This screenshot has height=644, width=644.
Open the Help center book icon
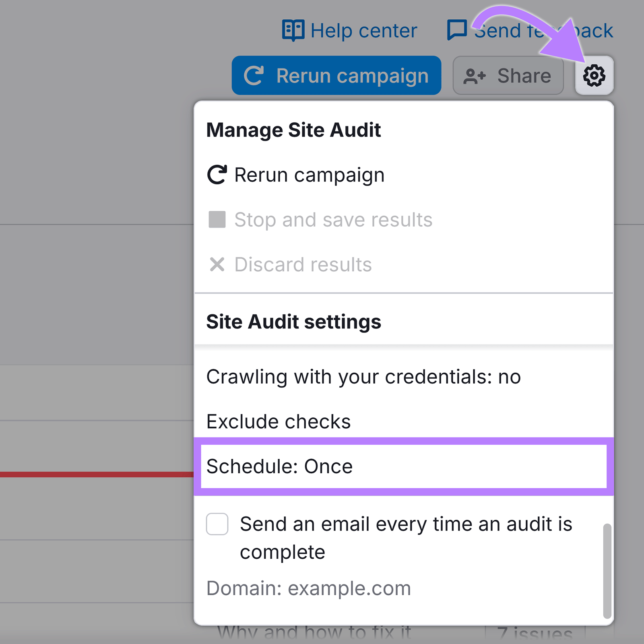294,29
